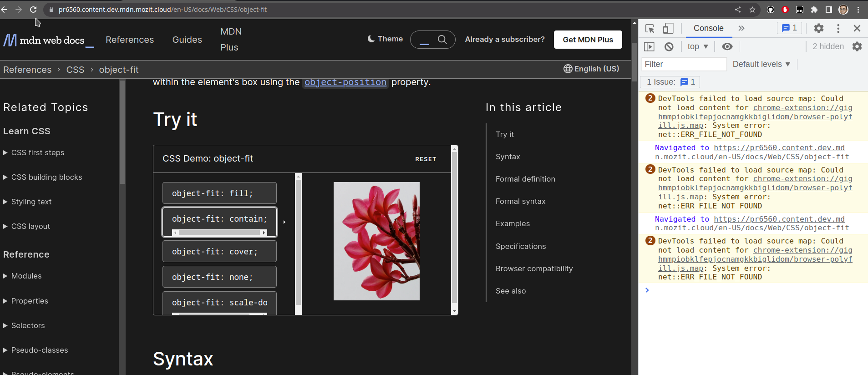Open the Default levels dropdown
Viewport: 868px width, 375px height.
(x=761, y=64)
